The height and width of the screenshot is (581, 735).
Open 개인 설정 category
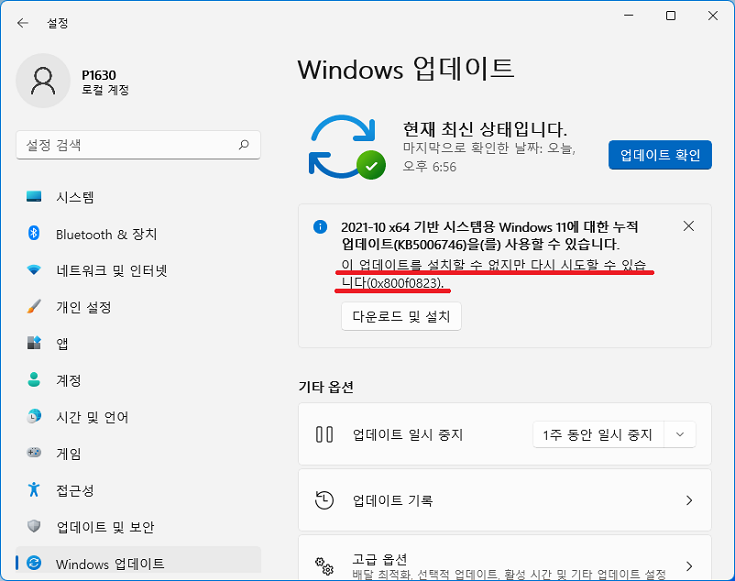pos(138,307)
